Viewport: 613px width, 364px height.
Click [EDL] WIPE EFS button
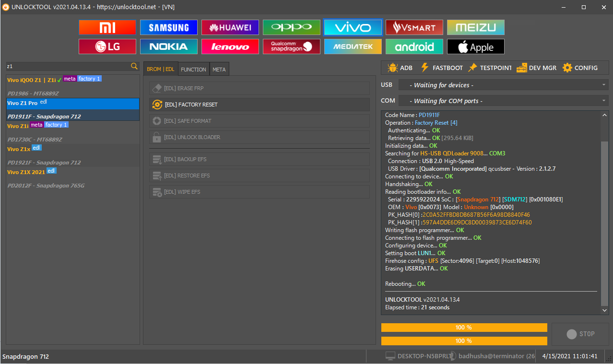pos(259,192)
